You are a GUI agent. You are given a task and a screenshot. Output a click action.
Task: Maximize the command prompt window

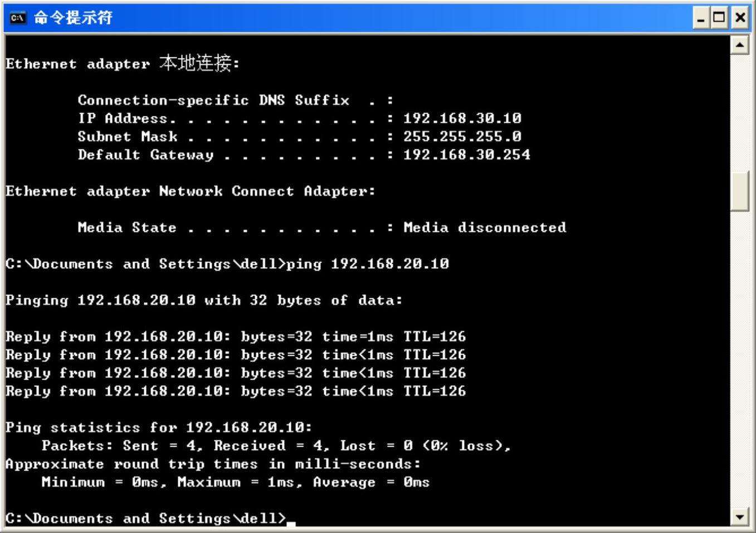[x=720, y=18]
